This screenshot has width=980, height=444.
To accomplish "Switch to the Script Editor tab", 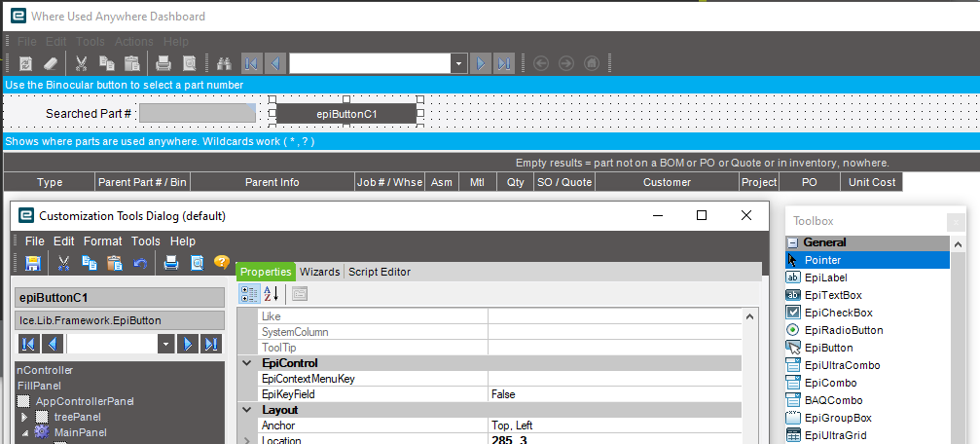I will coord(380,272).
